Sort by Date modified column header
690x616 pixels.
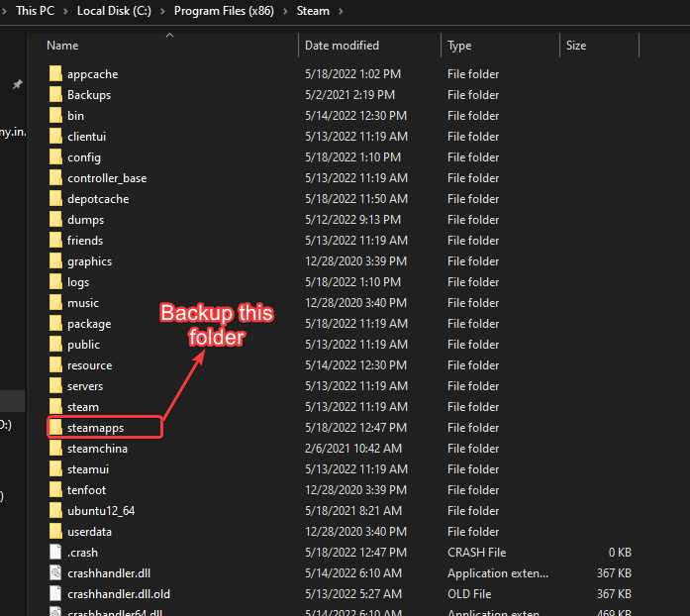pyautogui.click(x=342, y=46)
